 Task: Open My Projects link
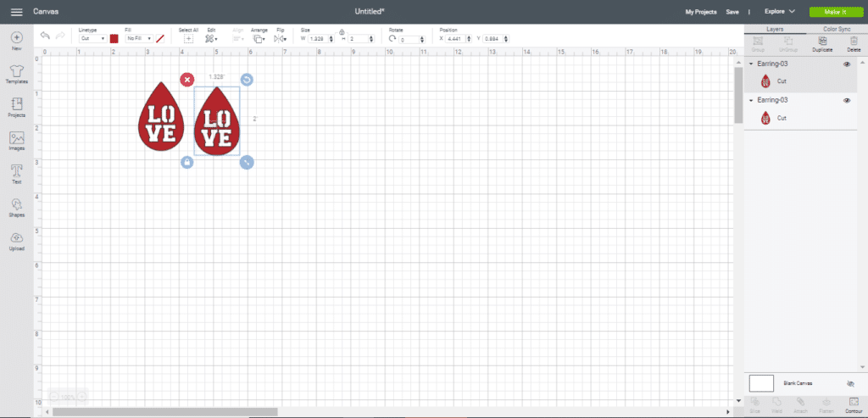tap(700, 12)
